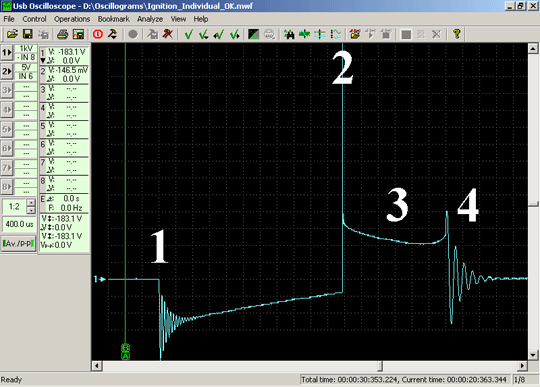Click channel 2 reading -146.5 mV
This screenshot has height=387, width=540.
pos(72,70)
